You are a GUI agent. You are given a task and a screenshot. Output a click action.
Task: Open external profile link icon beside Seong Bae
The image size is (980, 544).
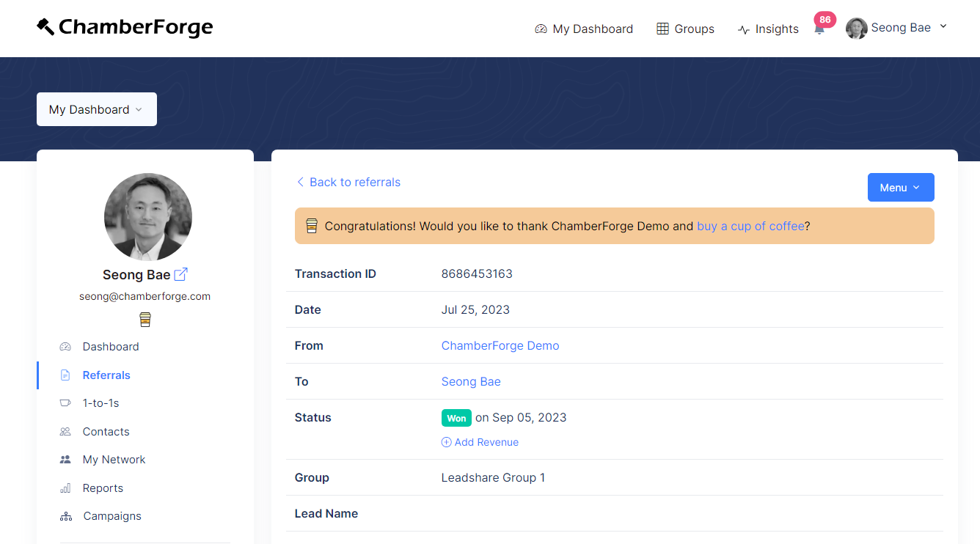click(x=180, y=274)
